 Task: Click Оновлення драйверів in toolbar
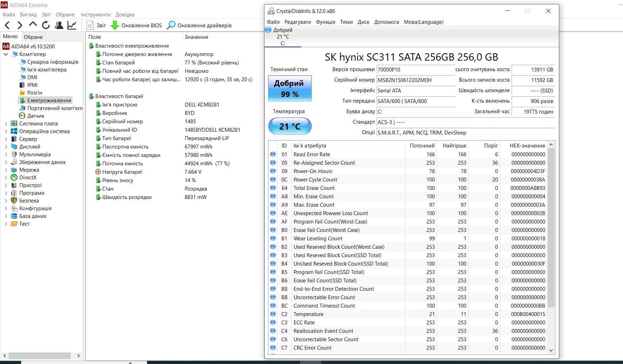pos(199,25)
